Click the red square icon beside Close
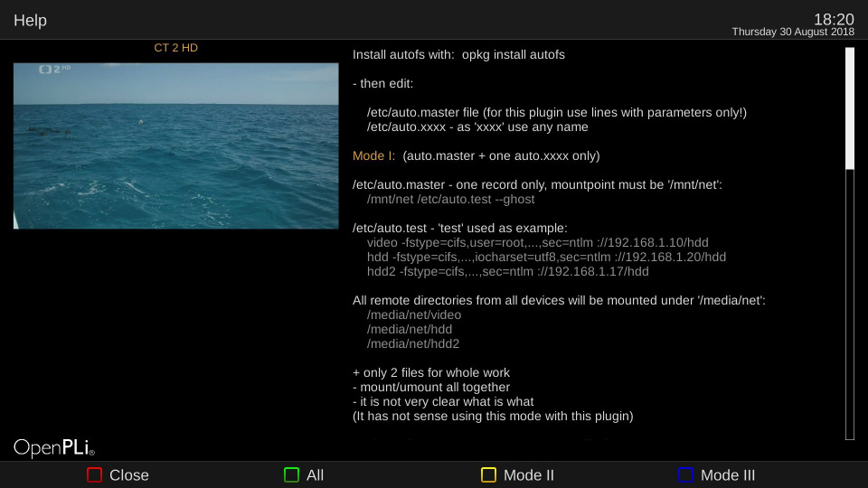Image resolution: width=868 pixels, height=488 pixels. (94, 475)
